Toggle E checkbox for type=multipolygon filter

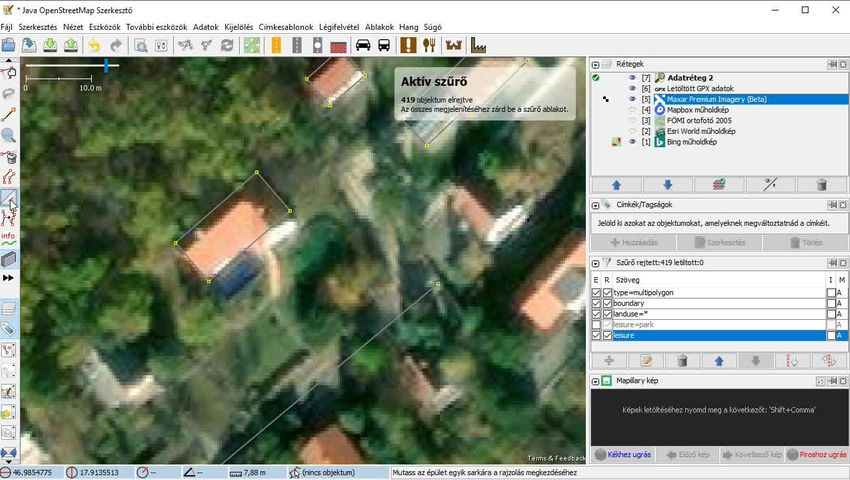(x=596, y=292)
